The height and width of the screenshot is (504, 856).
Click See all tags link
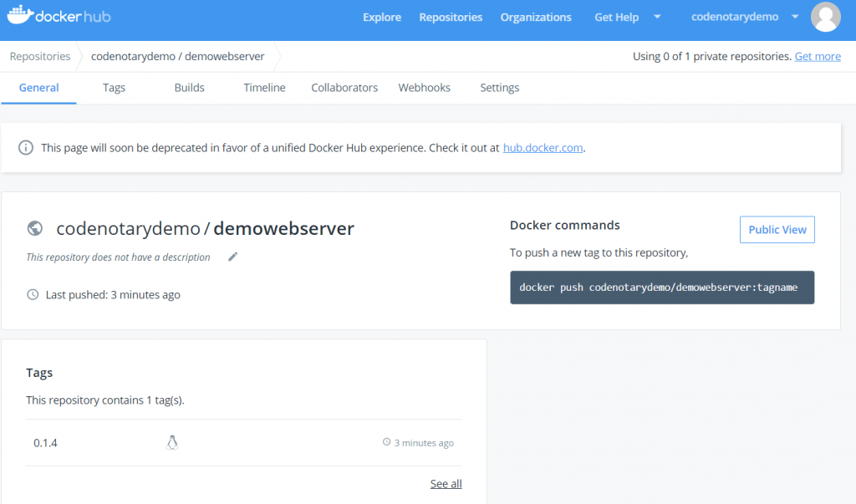pyautogui.click(x=446, y=484)
